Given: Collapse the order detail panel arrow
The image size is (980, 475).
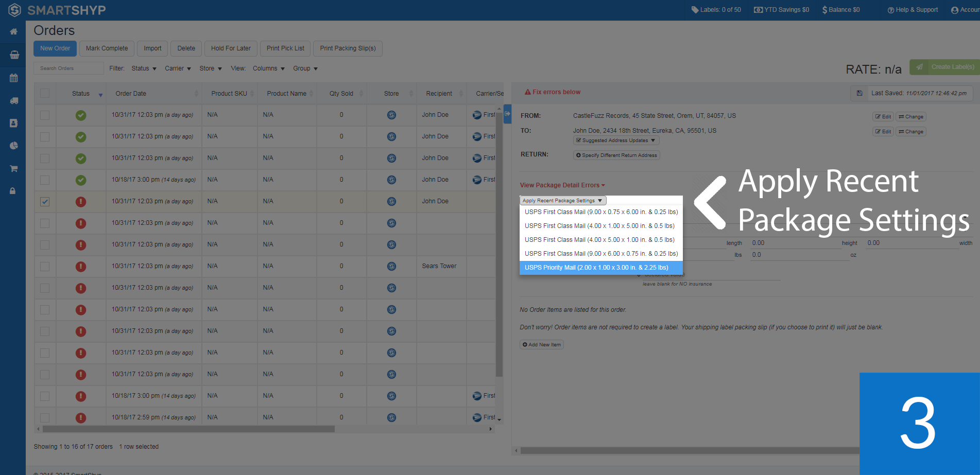Looking at the screenshot, I should (x=507, y=114).
